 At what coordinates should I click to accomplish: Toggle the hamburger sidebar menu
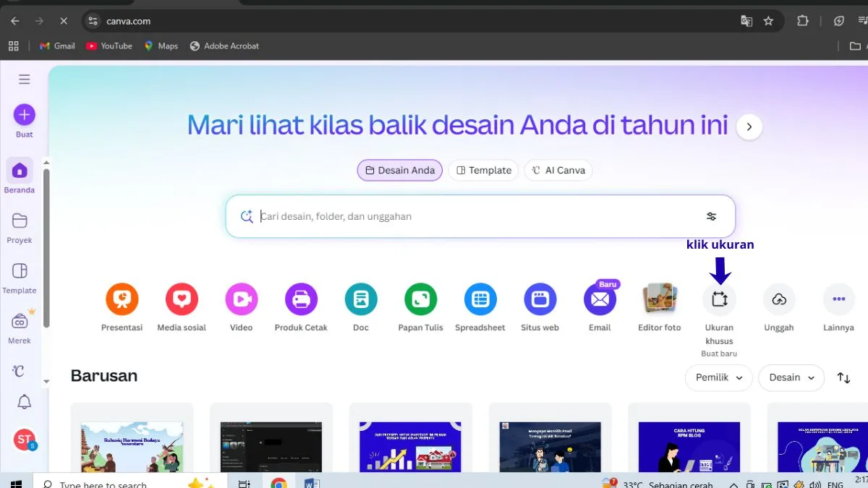point(25,80)
